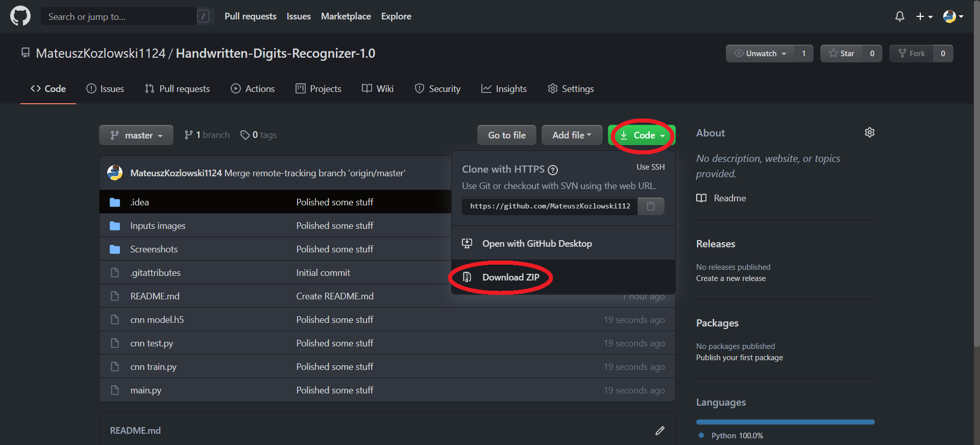View the watchers count 1
Screen dimensions: 980x445
(x=804, y=54)
